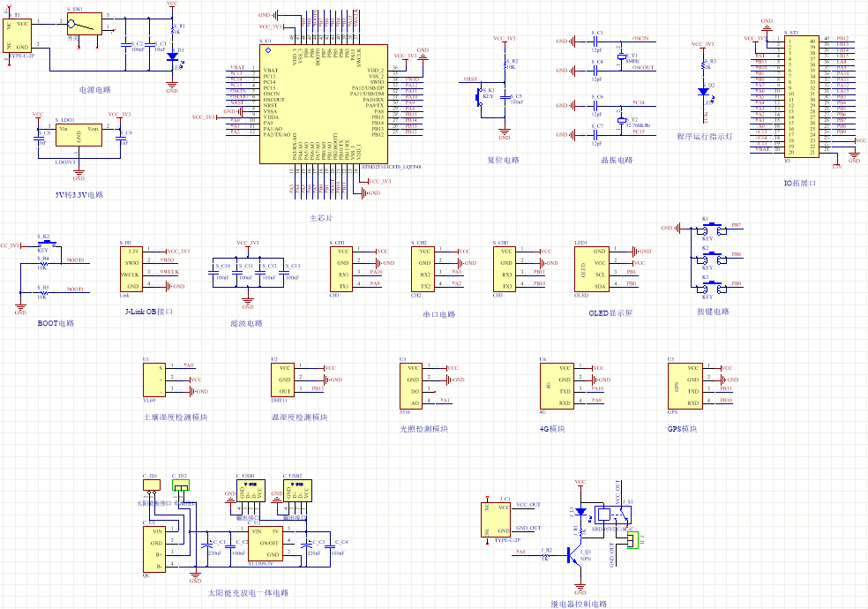868x609 pixels.
Task: Select the S_D1 power LED diode
Action: click(172, 56)
